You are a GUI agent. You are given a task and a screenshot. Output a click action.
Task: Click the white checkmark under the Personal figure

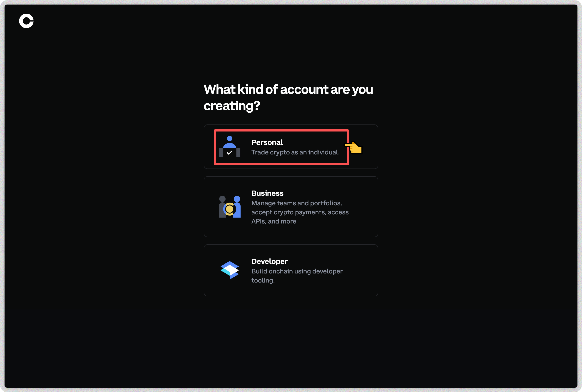point(229,152)
